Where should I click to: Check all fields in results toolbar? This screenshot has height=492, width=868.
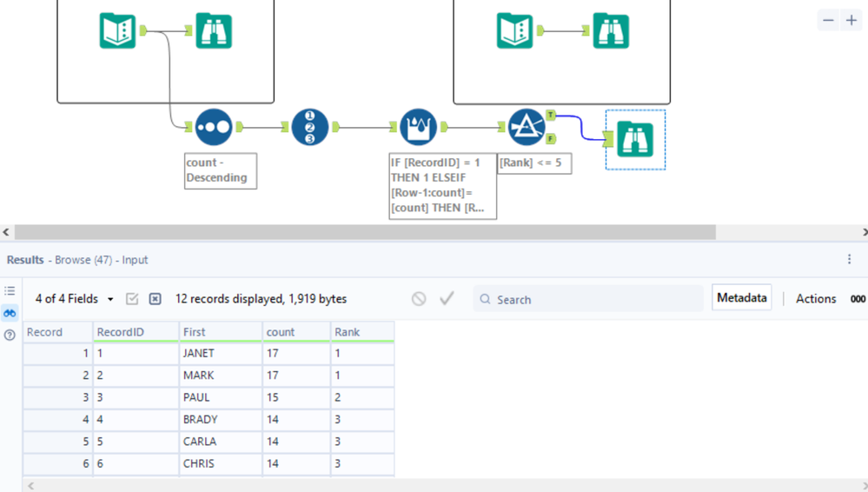pyautogui.click(x=132, y=299)
